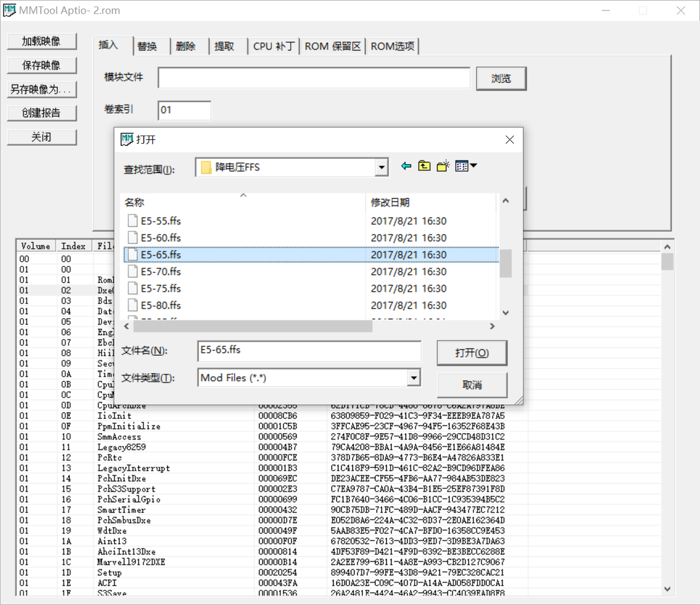Image resolution: width=700 pixels, height=605 pixels.
Task: Click the 卷索引 input field
Action: [184, 110]
